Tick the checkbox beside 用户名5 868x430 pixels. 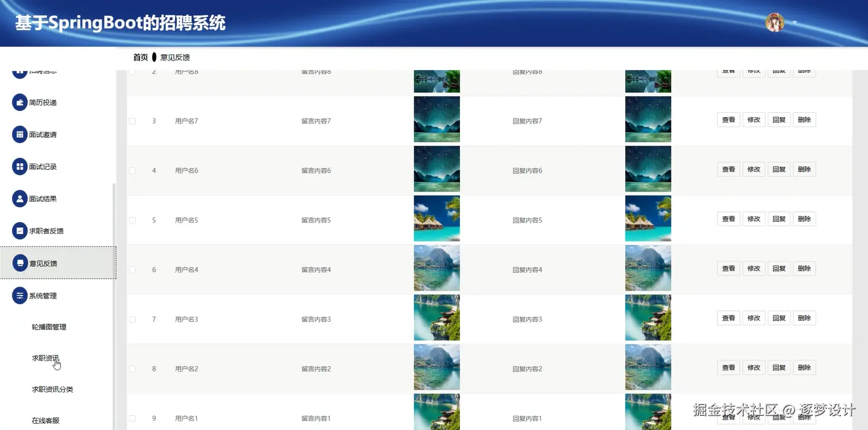tap(132, 220)
